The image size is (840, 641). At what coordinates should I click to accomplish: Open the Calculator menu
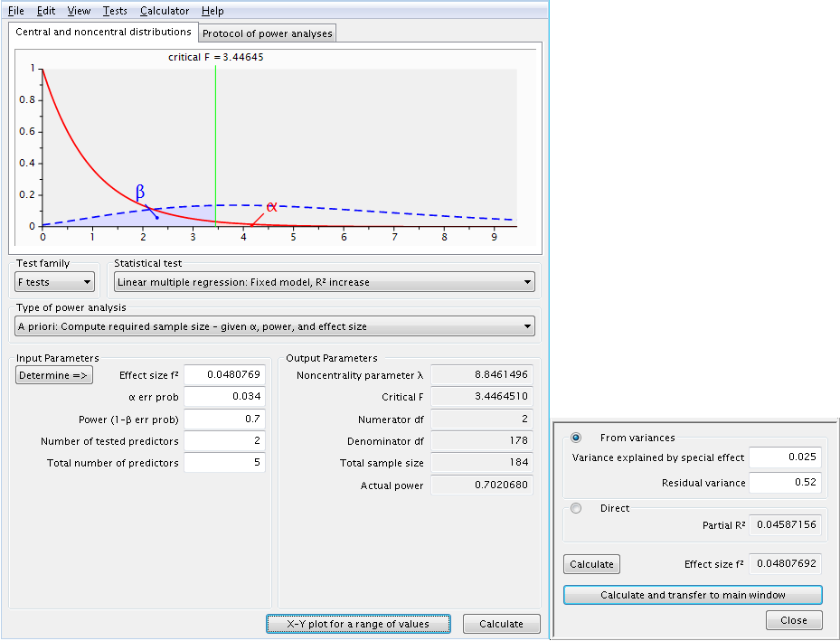click(x=165, y=11)
